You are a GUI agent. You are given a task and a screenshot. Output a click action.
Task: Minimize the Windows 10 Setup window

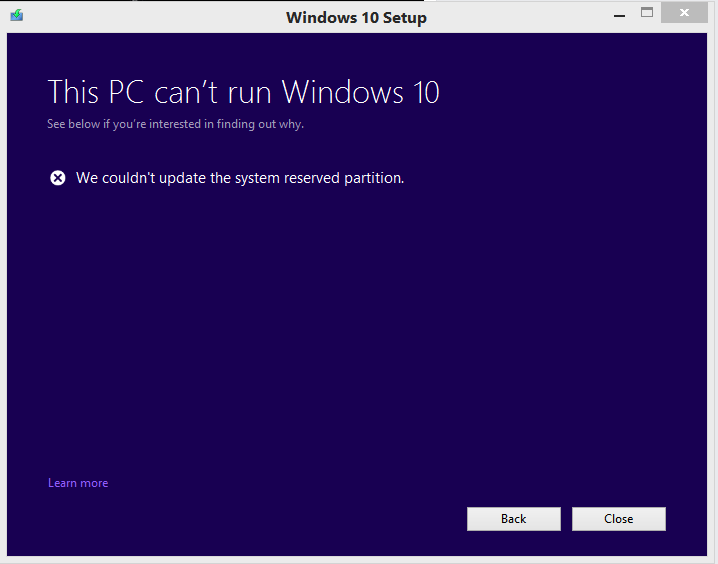(620, 16)
